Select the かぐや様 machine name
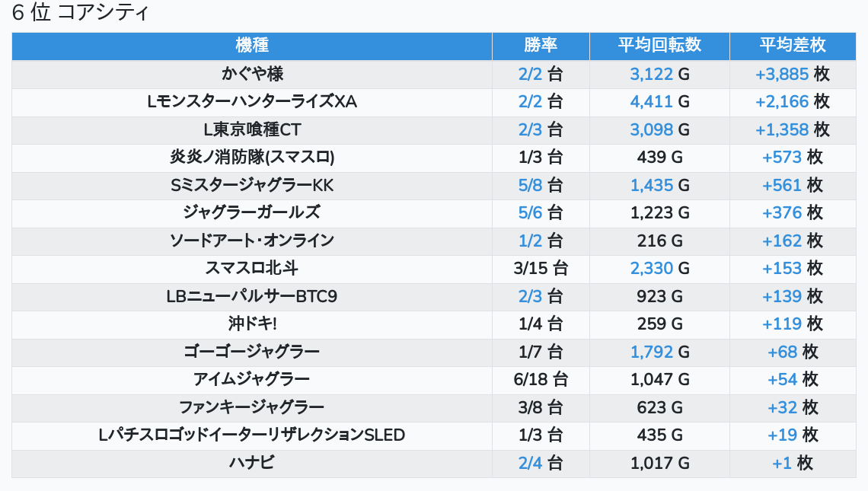Image resolution: width=868 pixels, height=491 pixels. point(252,74)
